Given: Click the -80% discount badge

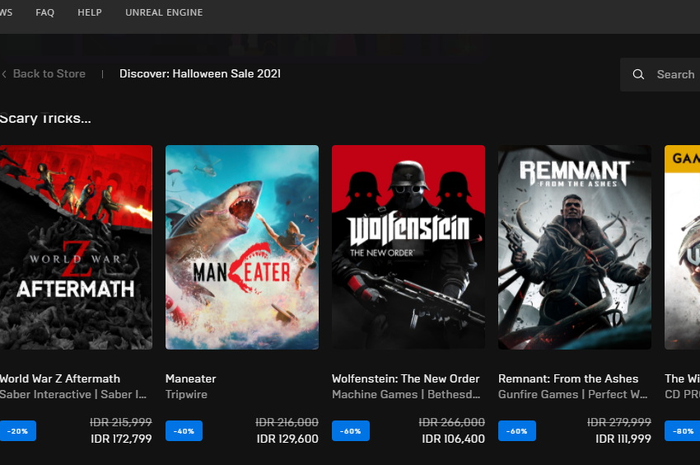Looking at the screenshot, I should click(x=683, y=431).
